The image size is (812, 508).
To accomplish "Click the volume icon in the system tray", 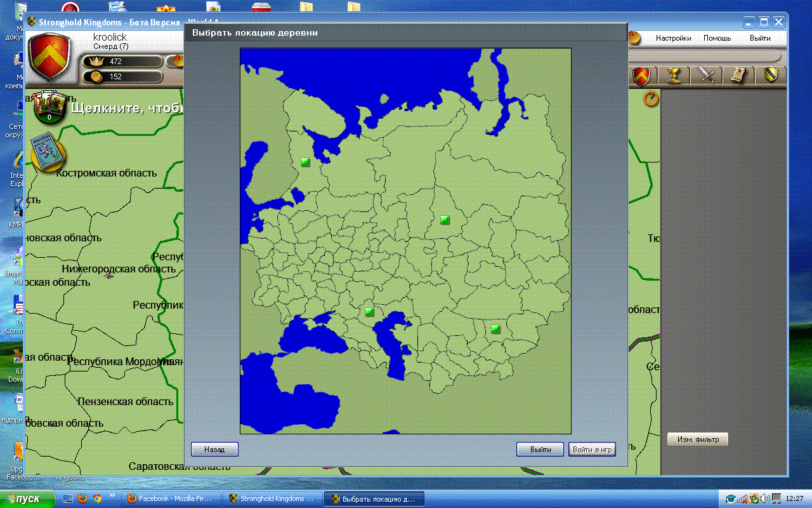I will tap(765, 498).
